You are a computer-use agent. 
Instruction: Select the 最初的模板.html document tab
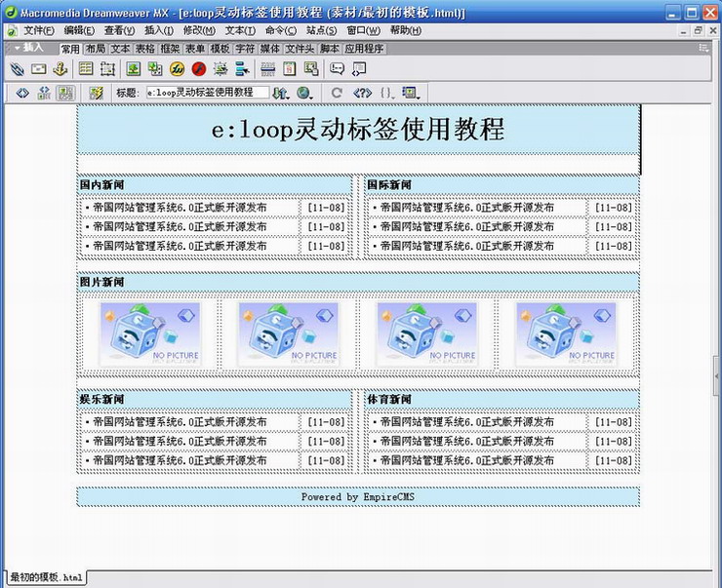pyautogui.click(x=46, y=577)
